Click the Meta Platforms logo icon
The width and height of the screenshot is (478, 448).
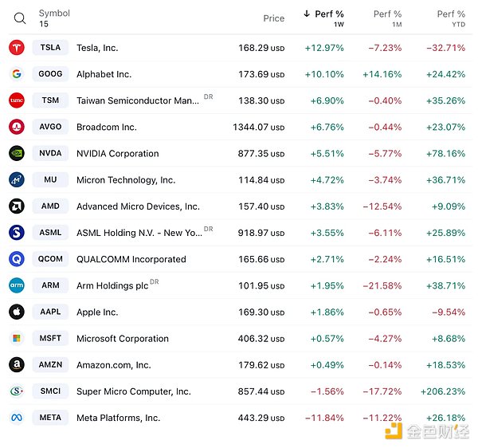[16, 418]
